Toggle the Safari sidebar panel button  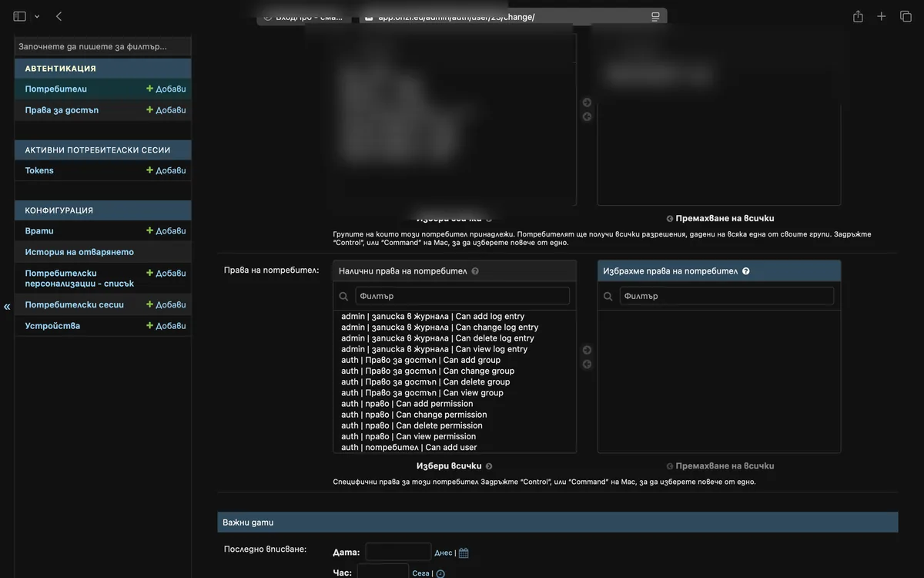(x=20, y=16)
